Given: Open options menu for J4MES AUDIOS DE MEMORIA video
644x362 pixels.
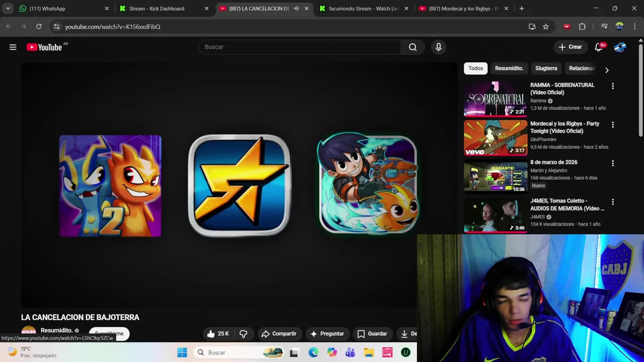Looking at the screenshot, I should pos(613,202).
